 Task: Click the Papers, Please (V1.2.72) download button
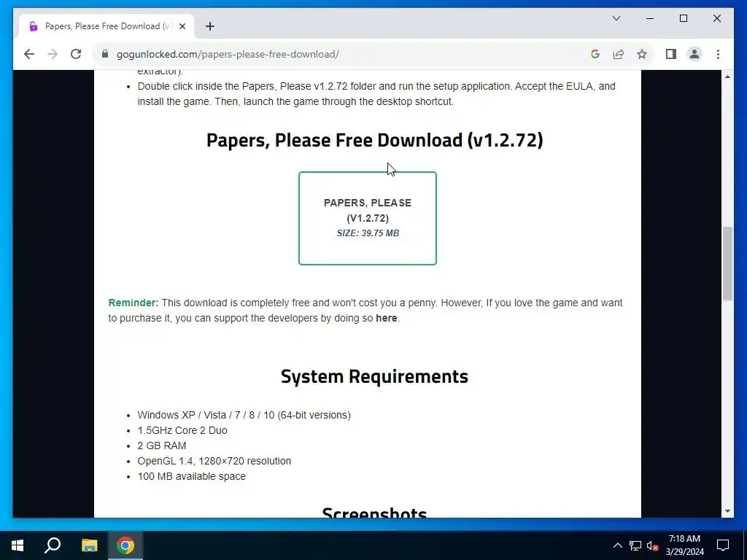tap(368, 218)
